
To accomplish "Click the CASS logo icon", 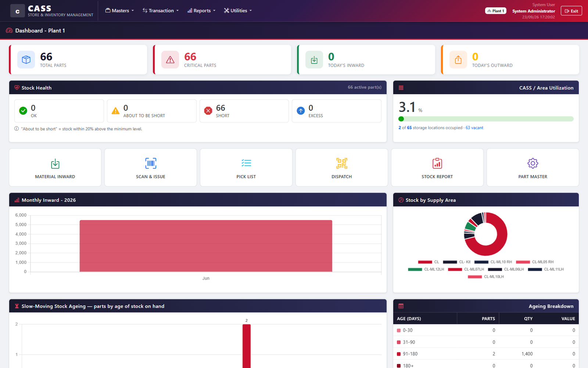I will pos(17,11).
